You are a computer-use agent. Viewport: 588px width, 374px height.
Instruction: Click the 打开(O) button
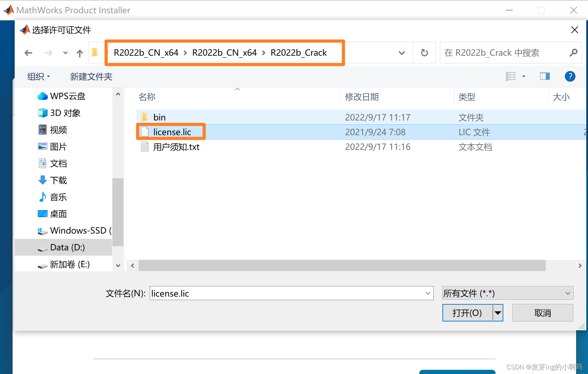click(x=468, y=313)
